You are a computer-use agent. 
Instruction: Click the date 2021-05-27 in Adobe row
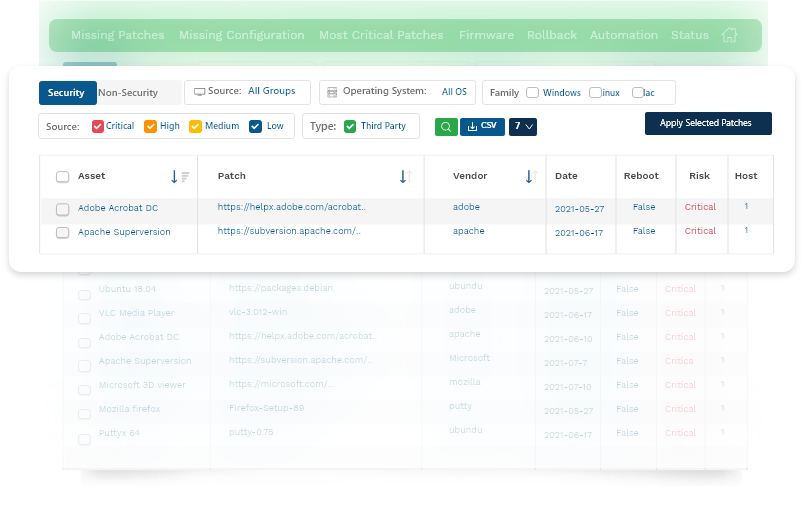579,209
